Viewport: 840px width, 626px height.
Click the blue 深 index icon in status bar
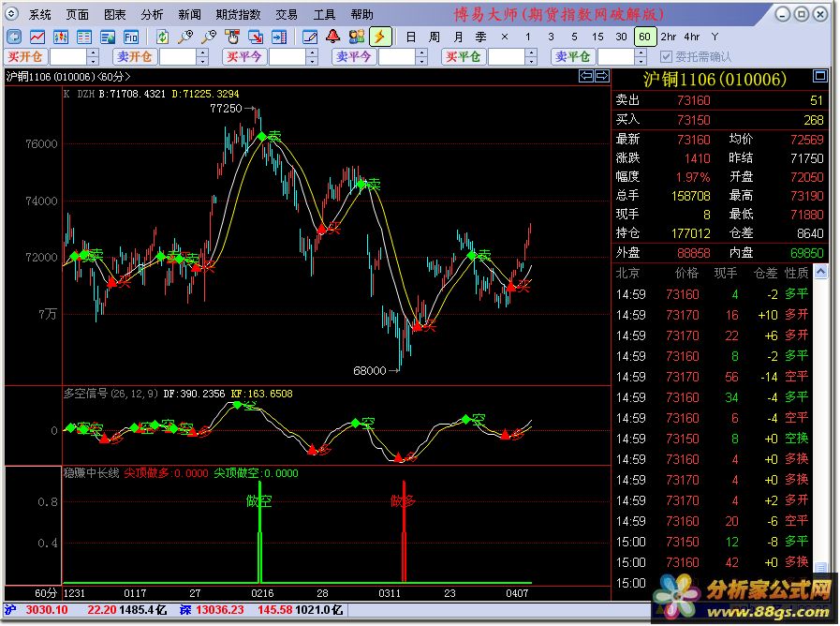point(185,610)
